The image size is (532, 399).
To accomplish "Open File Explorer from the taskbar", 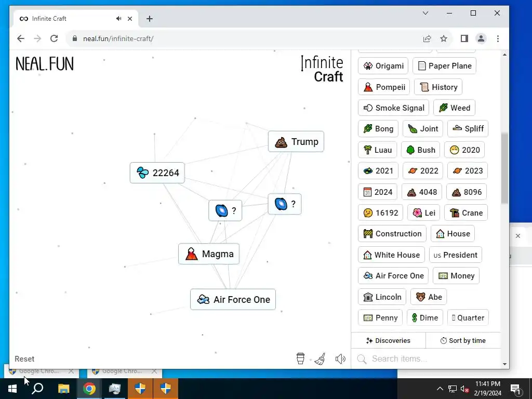I will (63, 389).
